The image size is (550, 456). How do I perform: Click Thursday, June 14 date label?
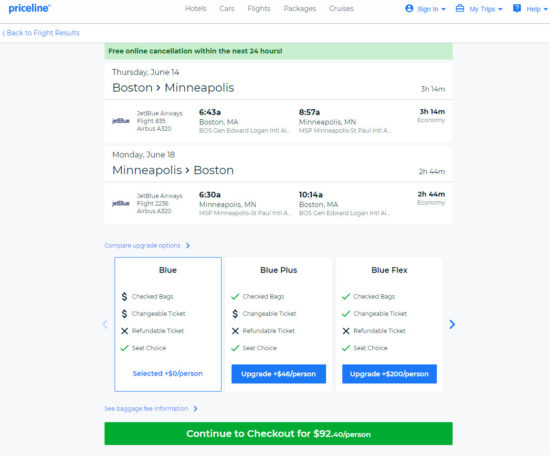[146, 72]
